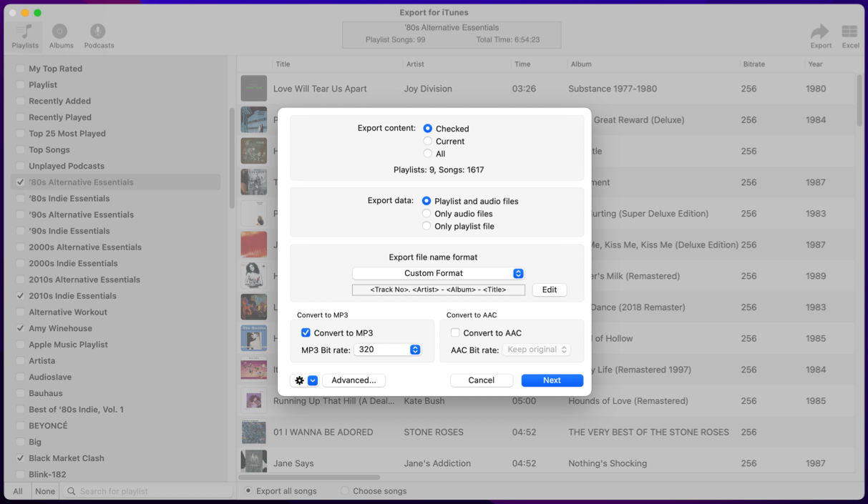Click All button below playlist list
This screenshot has width=868, height=504.
tap(18, 491)
